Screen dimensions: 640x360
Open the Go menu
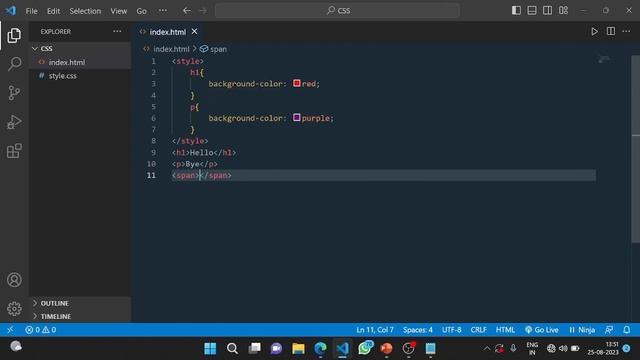click(141, 11)
